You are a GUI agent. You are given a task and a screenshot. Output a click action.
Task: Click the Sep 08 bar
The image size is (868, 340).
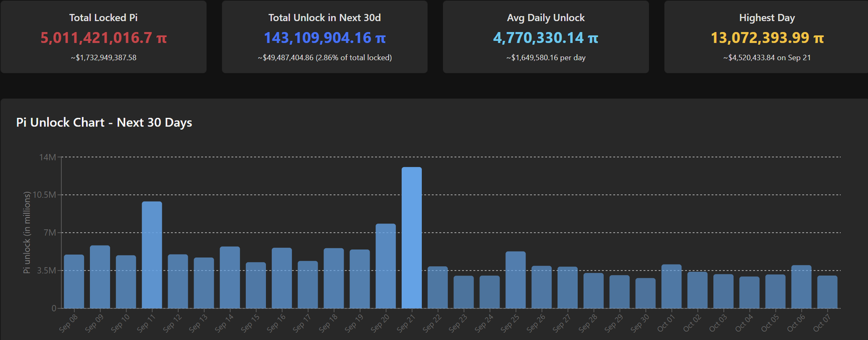(x=74, y=281)
